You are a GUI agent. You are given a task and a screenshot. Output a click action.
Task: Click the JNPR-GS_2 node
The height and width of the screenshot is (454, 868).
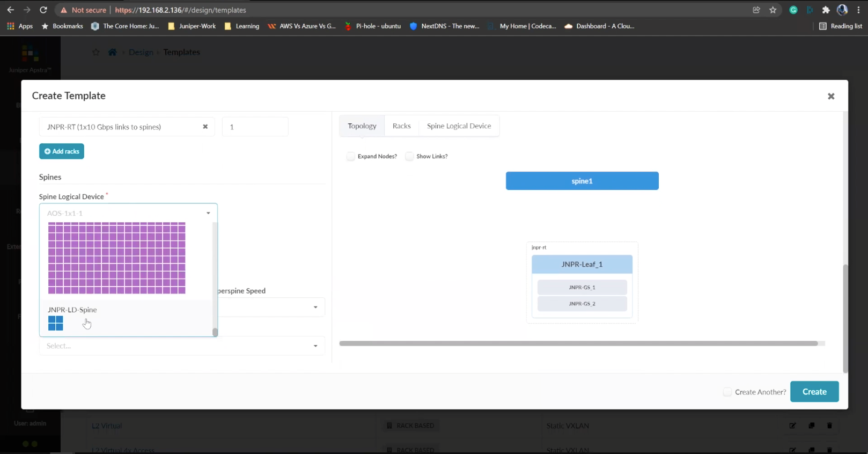click(x=582, y=304)
